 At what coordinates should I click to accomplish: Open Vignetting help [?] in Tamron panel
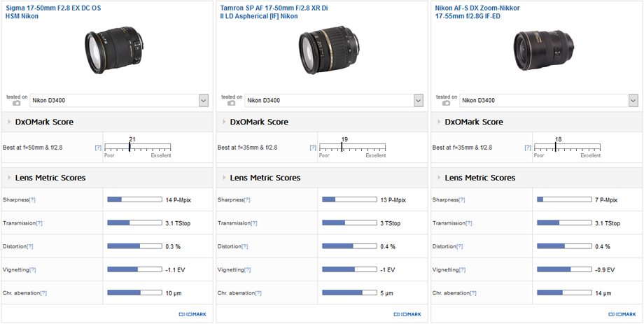pos(247,270)
